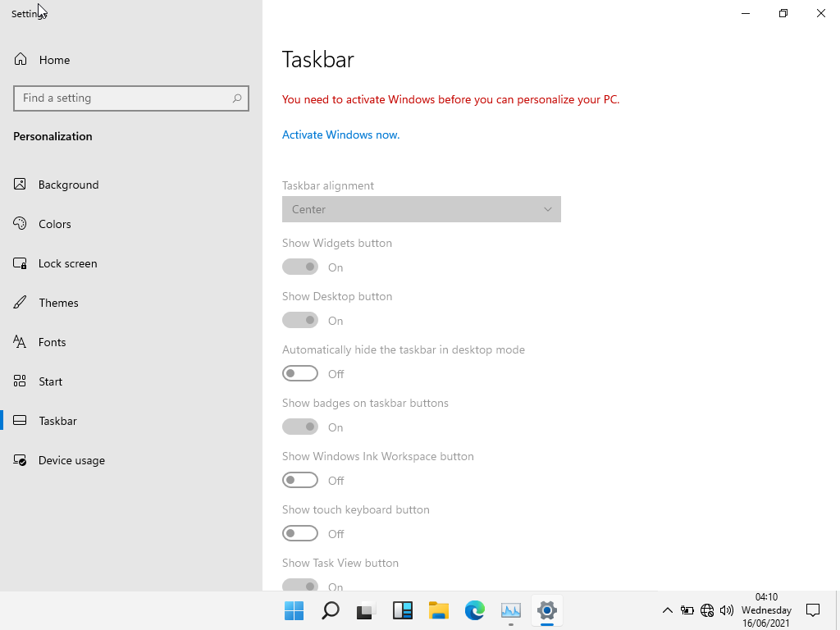Click the Device usage icon
The height and width of the screenshot is (630, 840).
20,460
